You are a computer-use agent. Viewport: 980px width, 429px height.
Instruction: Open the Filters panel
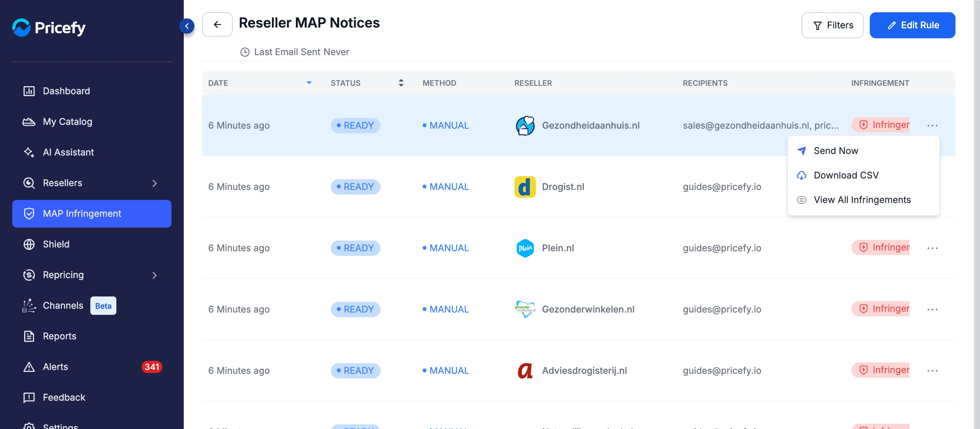click(833, 25)
